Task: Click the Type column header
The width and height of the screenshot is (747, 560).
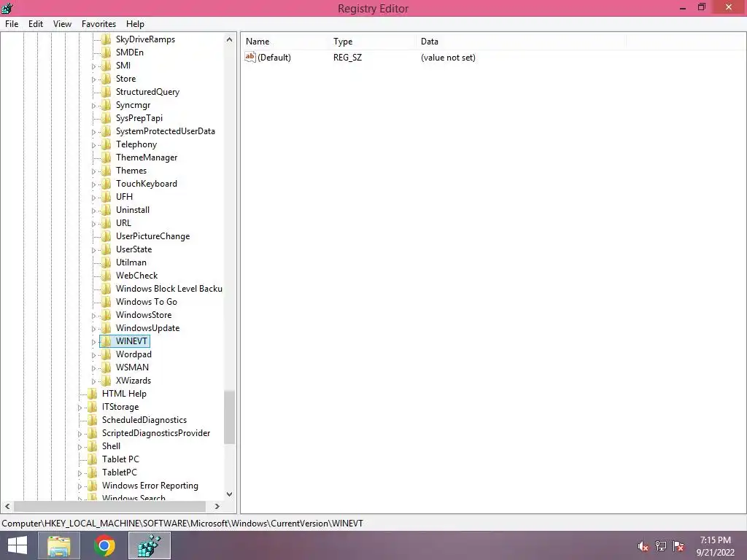Action: 371,42
